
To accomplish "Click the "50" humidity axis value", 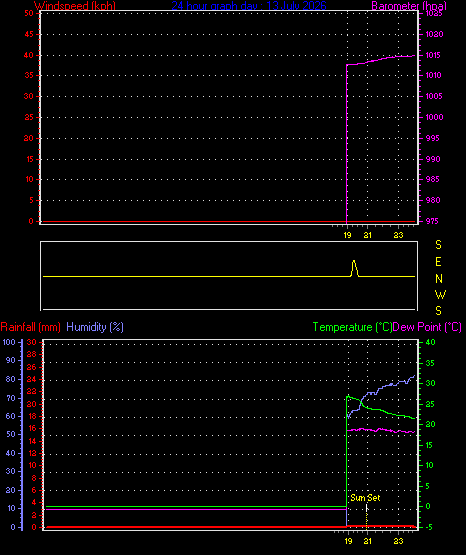I will coord(11,434).
